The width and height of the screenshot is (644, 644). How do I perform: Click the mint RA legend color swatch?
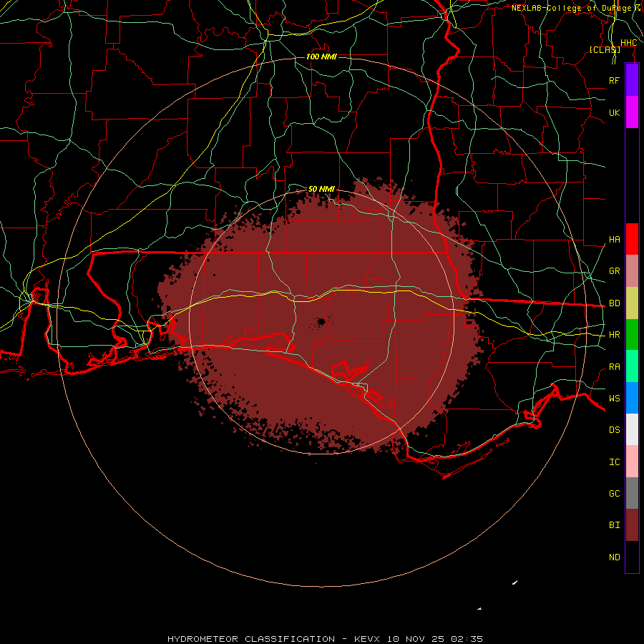tap(632, 366)
